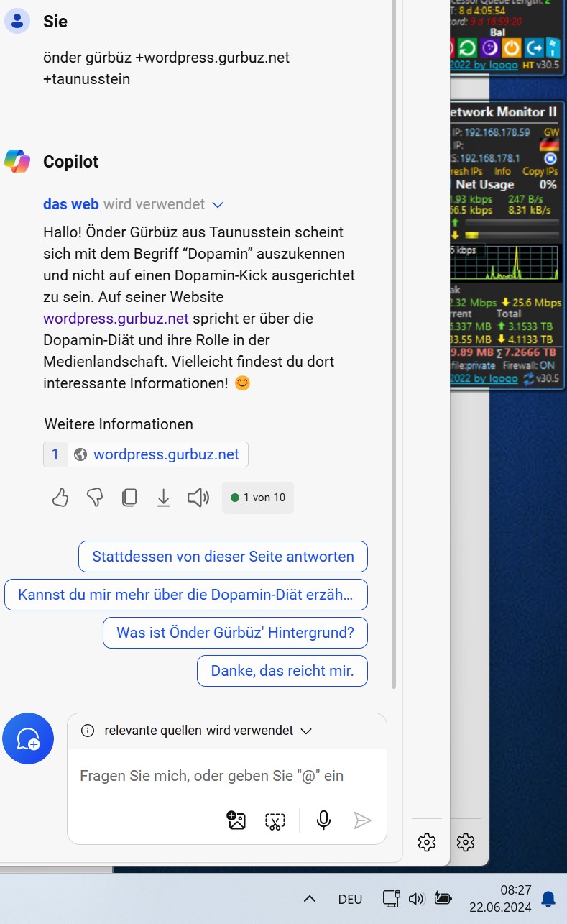567x924 pixels.
Task: Click the 'Weitere Informationen' label
Action: click(x=119, y=424)
